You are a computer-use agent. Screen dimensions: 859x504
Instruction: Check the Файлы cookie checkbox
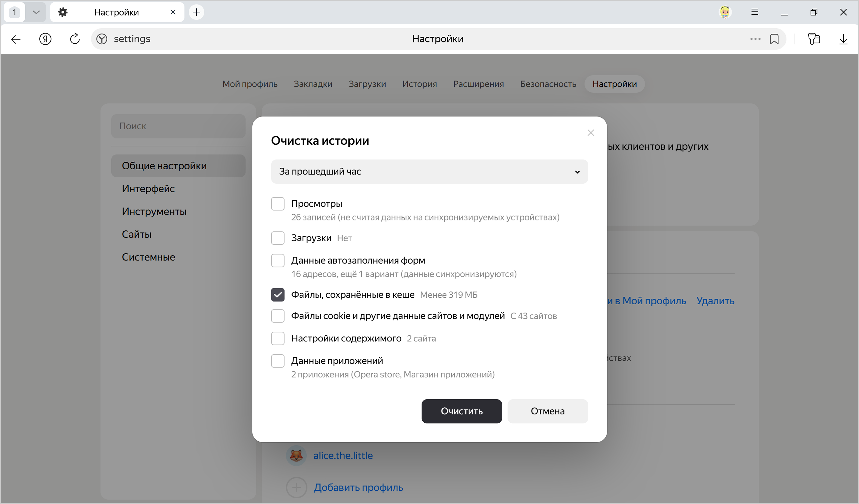[x=277, y=316]
